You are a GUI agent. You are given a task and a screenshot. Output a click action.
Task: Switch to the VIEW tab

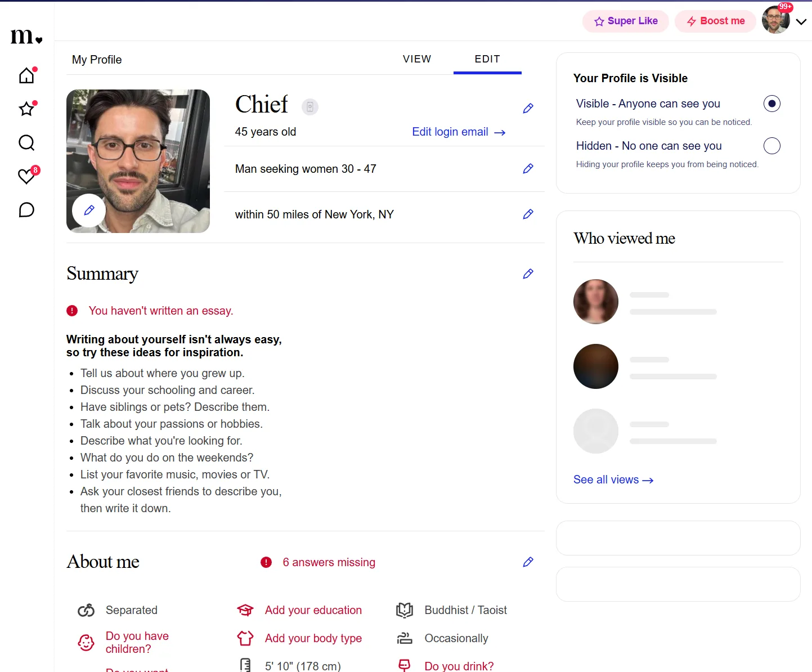[x=417, y=59]
